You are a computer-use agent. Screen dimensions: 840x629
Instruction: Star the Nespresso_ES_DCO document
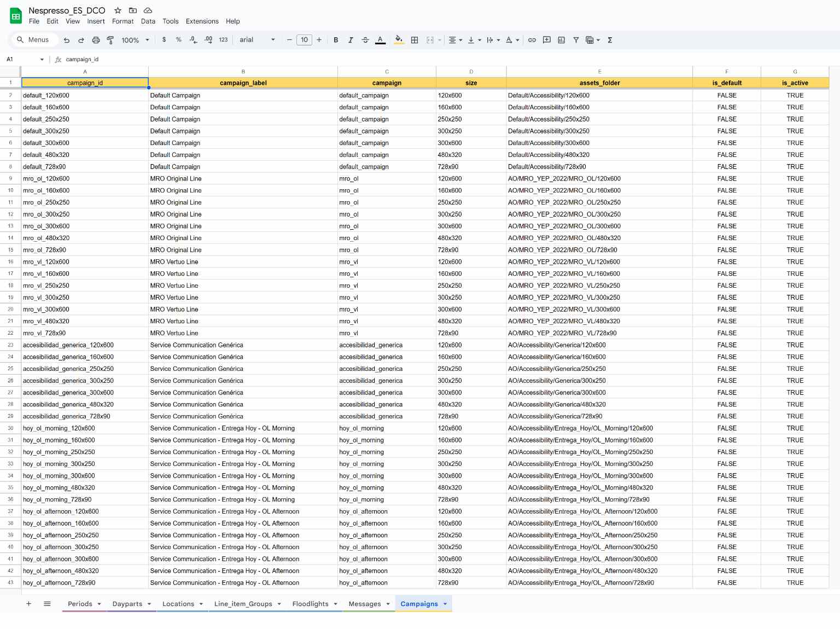point(118,10)
